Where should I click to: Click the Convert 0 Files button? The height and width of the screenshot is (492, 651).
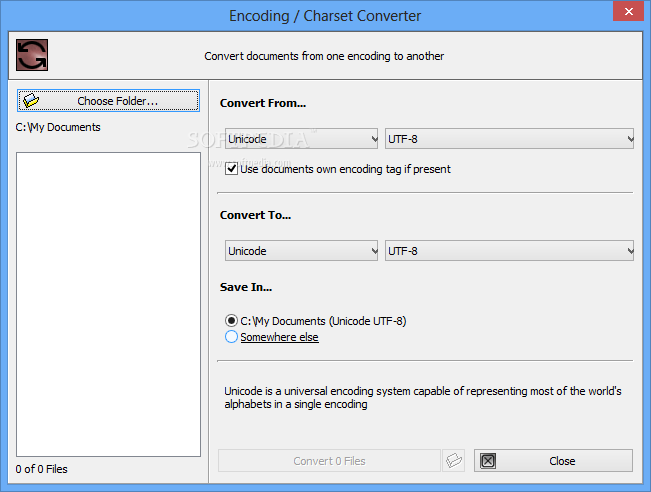[x=329, y=460]
